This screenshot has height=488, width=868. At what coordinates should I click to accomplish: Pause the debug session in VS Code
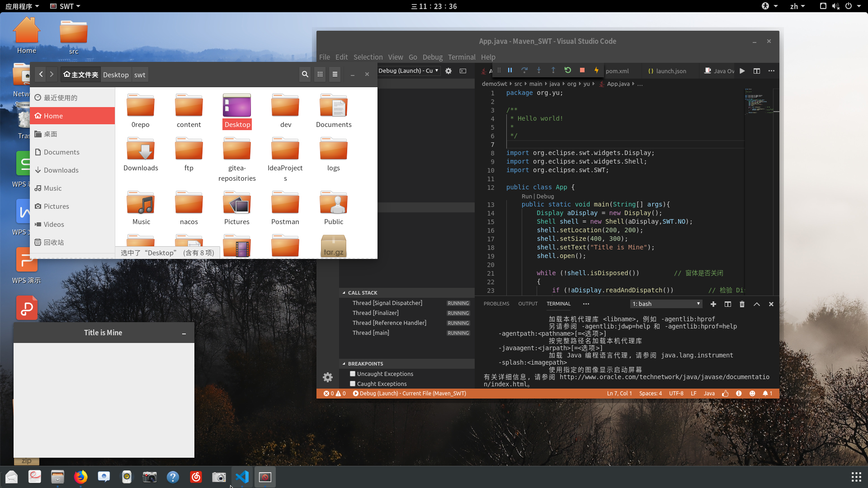point(510,70)
